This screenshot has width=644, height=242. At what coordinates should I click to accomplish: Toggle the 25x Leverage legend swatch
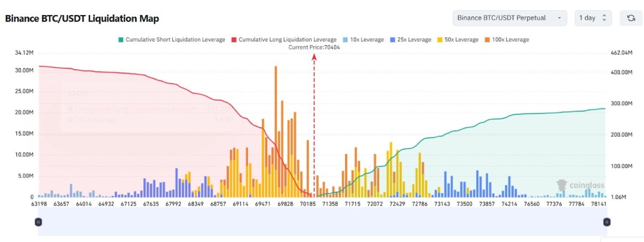394,40
